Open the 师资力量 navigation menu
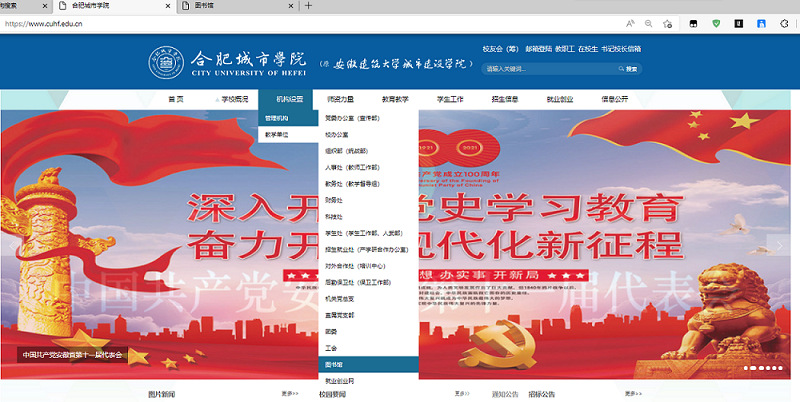Image resolution: width=800 pixels, height=402 pixels. pyautogui.click(x=340, y=99)
